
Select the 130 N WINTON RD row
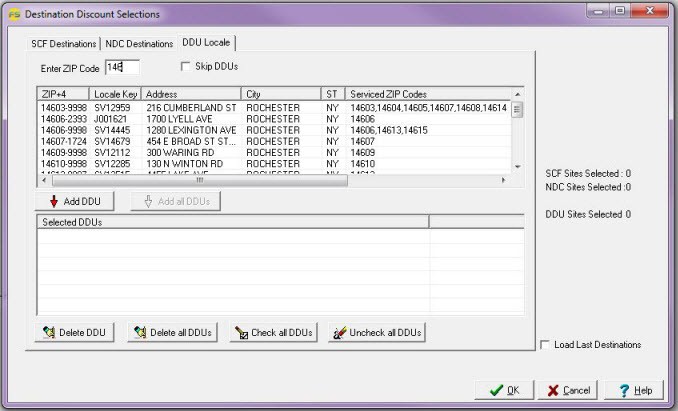coord(274,164)
